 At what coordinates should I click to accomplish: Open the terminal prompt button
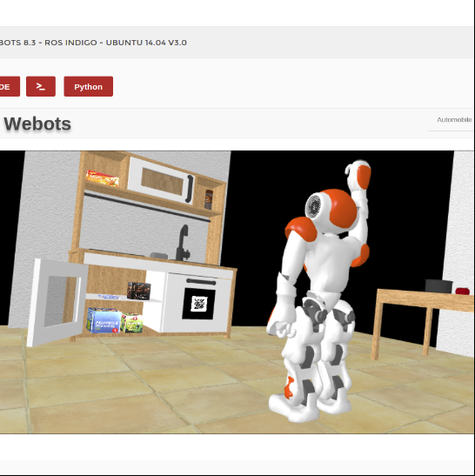tap(41, 86)
